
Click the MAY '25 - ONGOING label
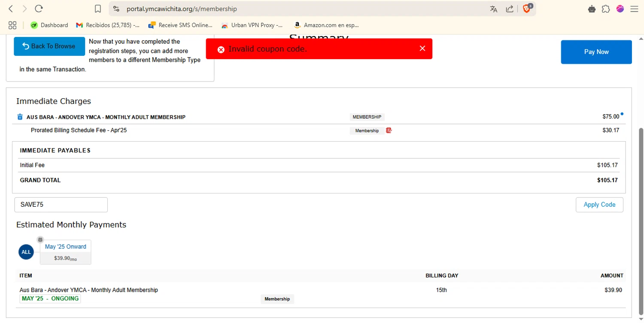pyautogui.click(x=50, y=299)
